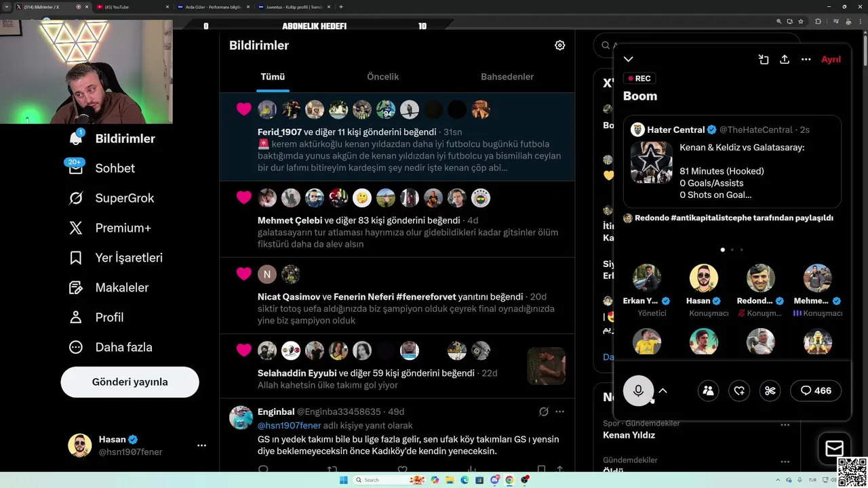The height and width of the screenshot is (488, 868).
Task: Send a heart reaction in the Space
Action: click(739, 390)
